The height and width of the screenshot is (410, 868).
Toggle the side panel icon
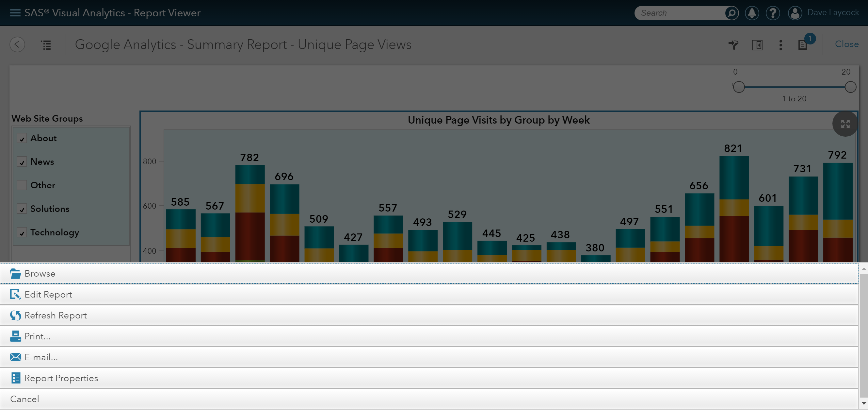pos(757,45)
